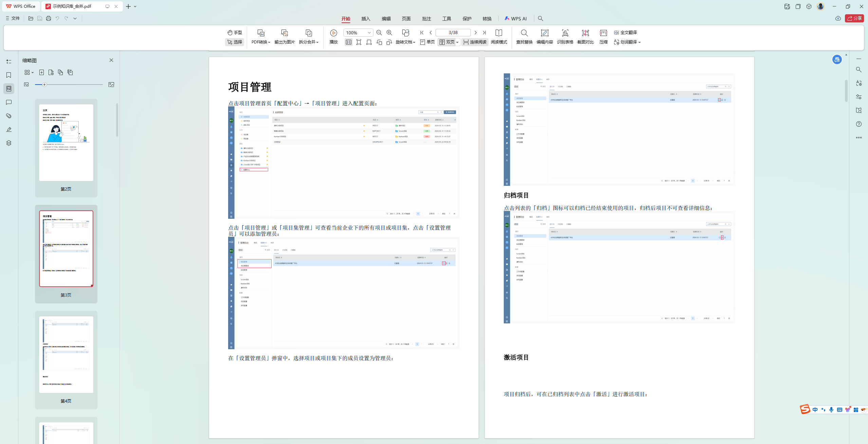Open the attachments paperclip panel
This screenshot has height=444, width=868.
[x=9, y=116]
